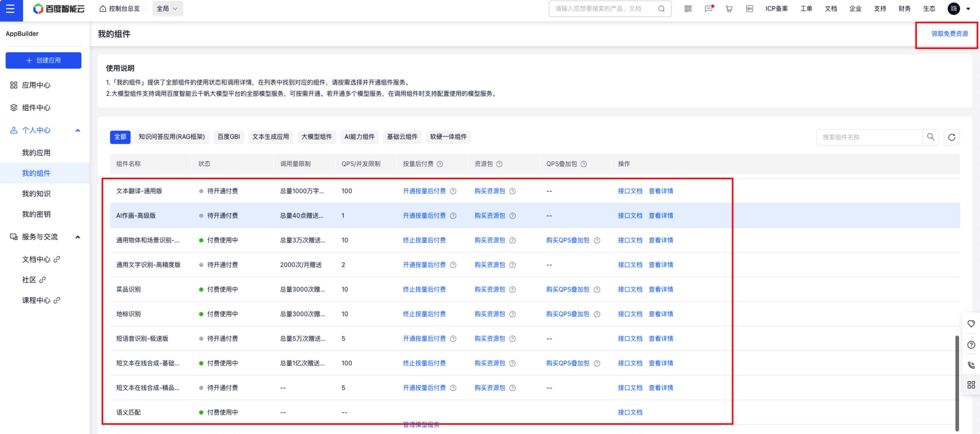Click 购买资源包 for 地标识别
The width and height of the screenshot is (980, 434).
[x=490, y=314]
